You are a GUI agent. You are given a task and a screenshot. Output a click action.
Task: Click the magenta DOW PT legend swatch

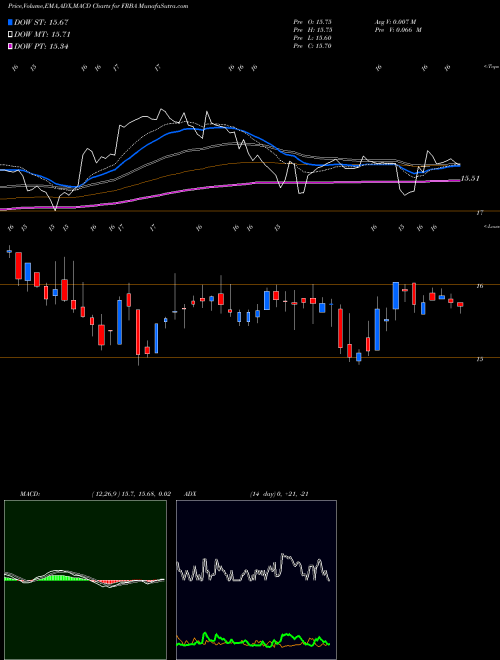(x=10, y=46)
